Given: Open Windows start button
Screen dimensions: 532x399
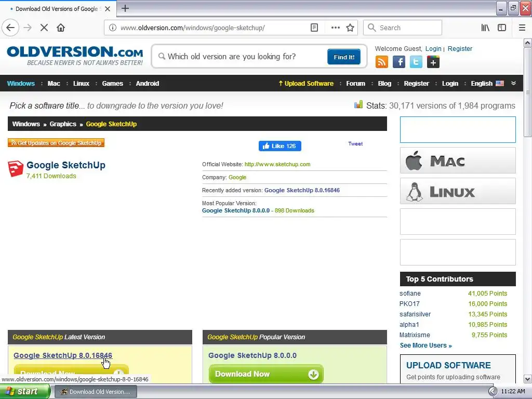Looking at the screenshot, I should (24, 392).
